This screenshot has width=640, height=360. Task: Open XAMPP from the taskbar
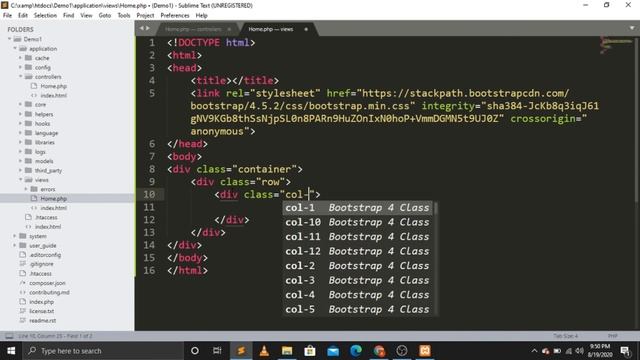(x=425, y=351)
